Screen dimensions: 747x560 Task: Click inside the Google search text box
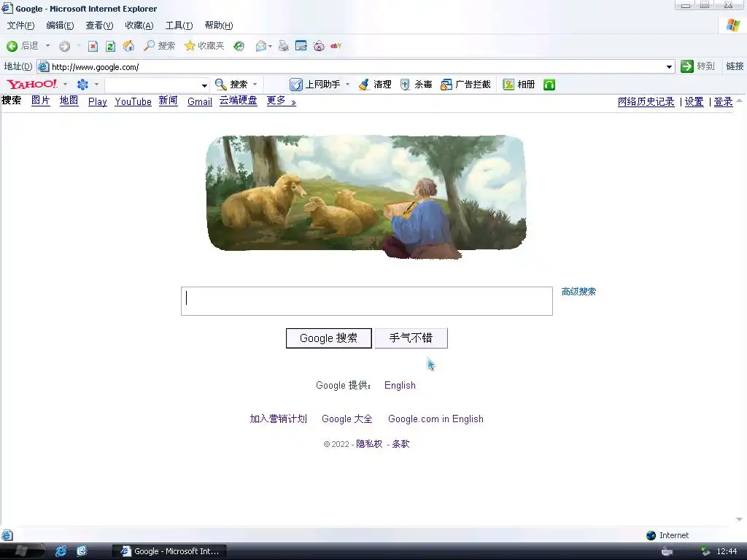tap(367, 301)
